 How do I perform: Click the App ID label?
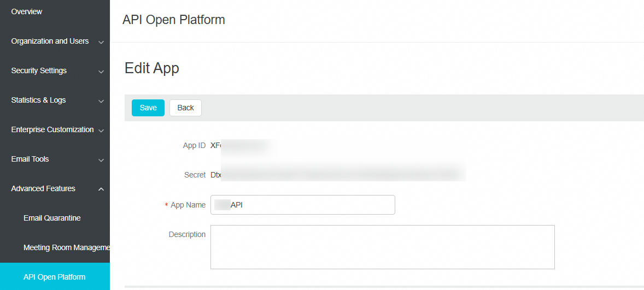click(x=194, y=146)
